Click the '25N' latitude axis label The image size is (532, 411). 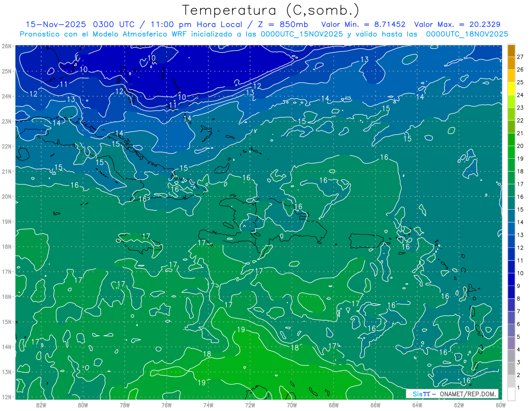[x=6, y=71]
